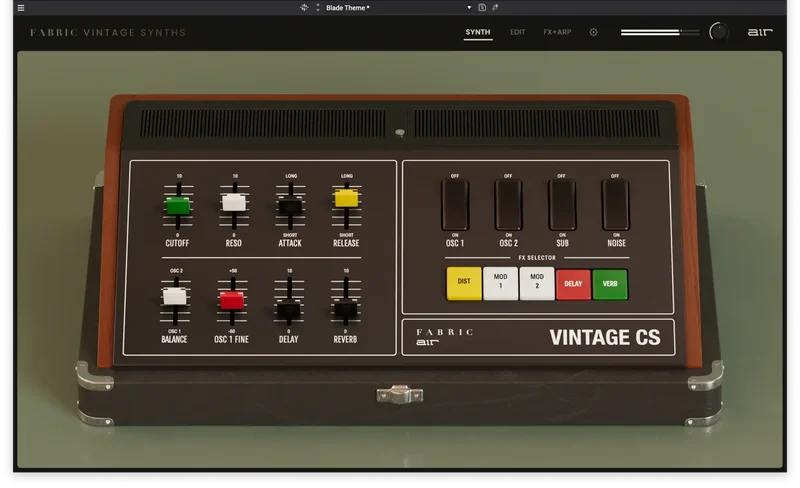
Task: Select the red DELAY effect button
Action: [573, 284]
